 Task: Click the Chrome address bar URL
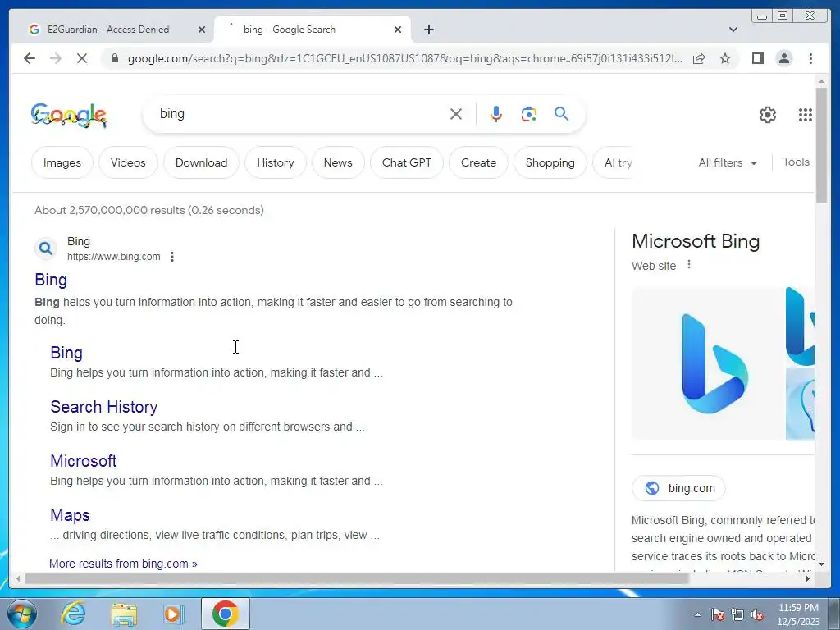point(404,58)
